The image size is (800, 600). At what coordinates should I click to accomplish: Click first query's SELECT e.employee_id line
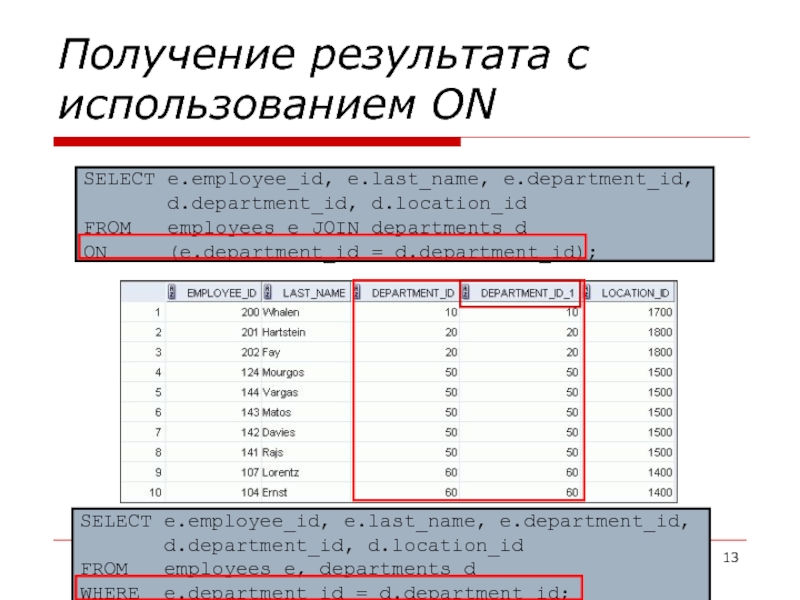tap(388, 179)
